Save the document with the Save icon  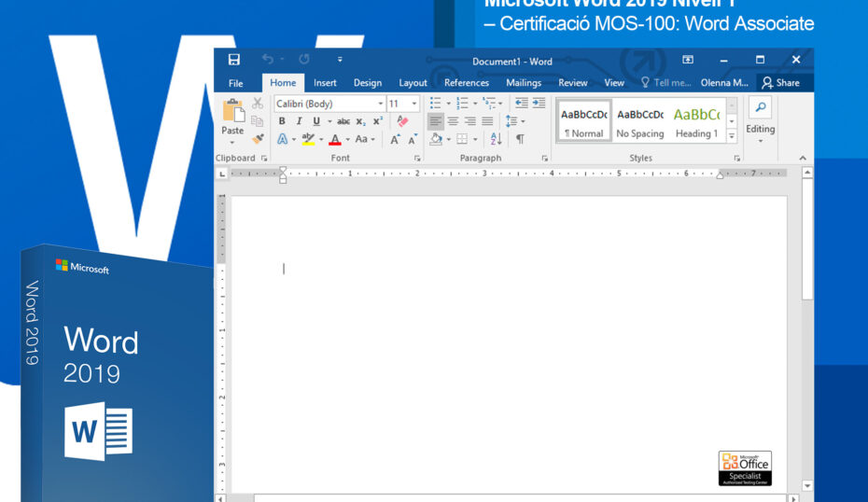[x=233, y=60]
